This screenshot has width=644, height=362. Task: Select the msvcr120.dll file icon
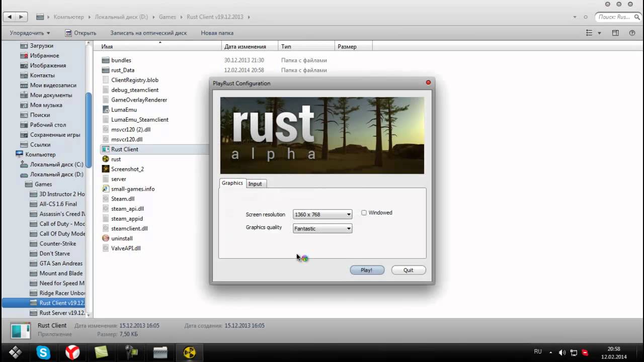coord(106,139)
